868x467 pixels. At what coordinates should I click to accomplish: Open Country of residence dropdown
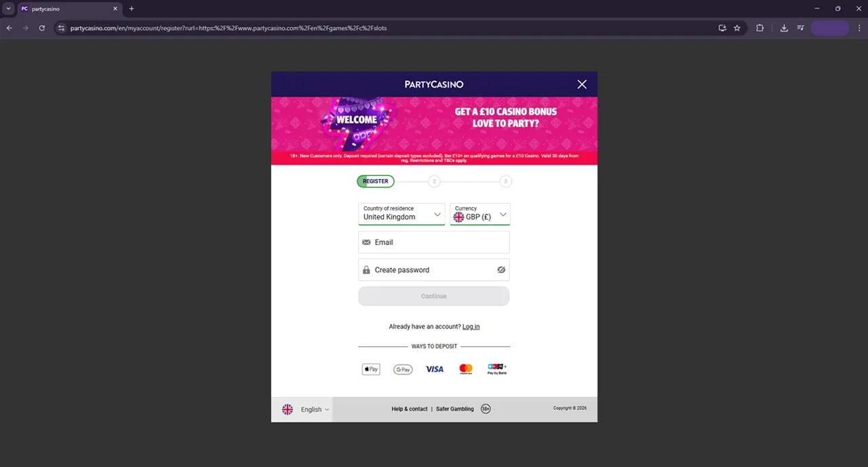click(401, 214)
